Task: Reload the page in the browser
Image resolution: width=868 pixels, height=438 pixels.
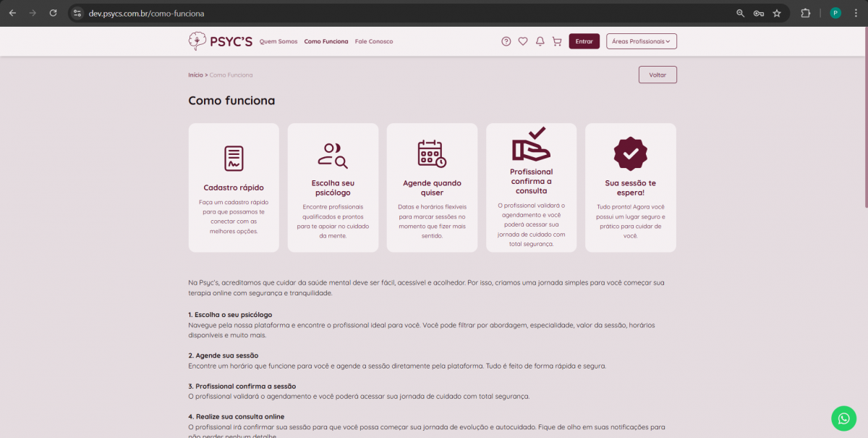Action: coord(53,13)
